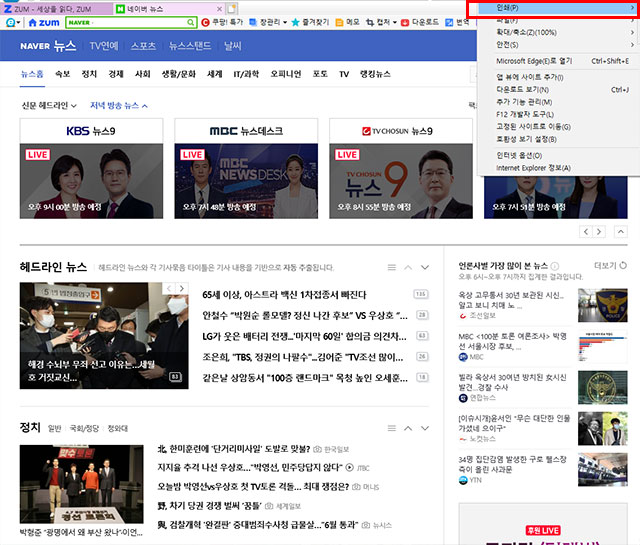Switch to the ZUM browser tab
640x545 pixels.
point(56,9)
